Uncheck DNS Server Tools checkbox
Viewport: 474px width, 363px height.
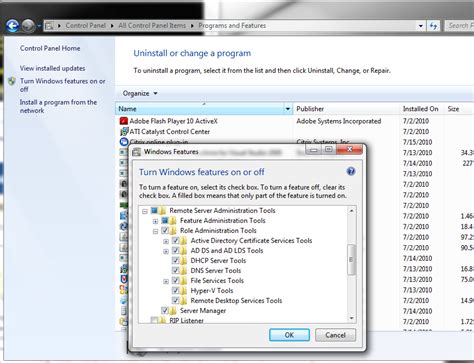[175, 270]
